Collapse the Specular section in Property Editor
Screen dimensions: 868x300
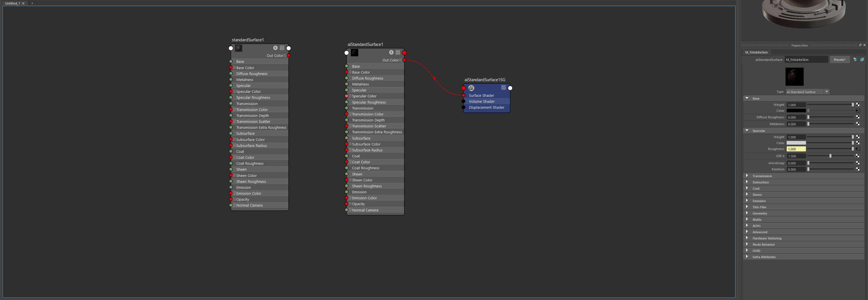pos(747,131)
